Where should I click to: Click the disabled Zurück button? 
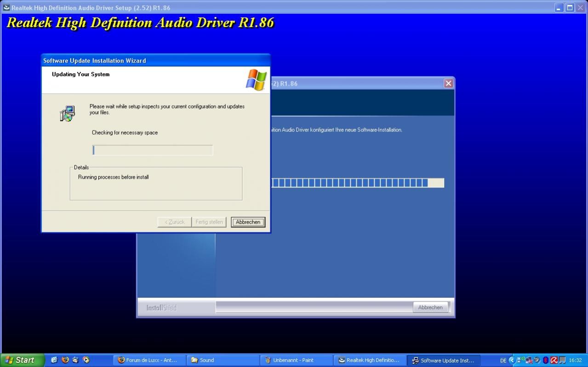[175, 222]
